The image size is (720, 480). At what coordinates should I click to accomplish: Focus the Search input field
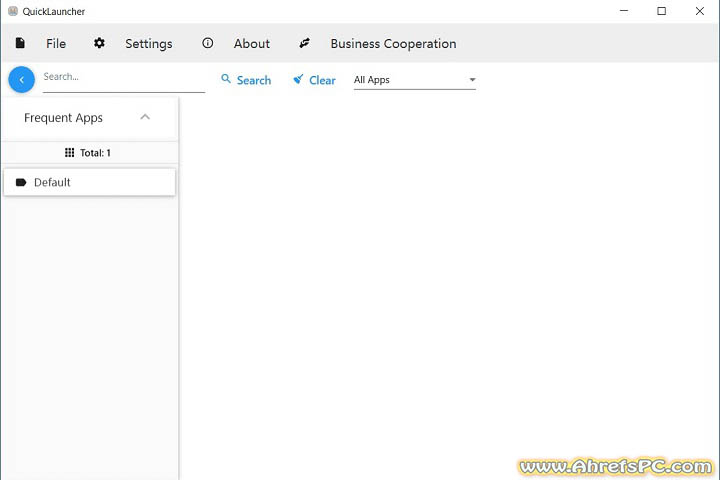(x=122, y=77)
